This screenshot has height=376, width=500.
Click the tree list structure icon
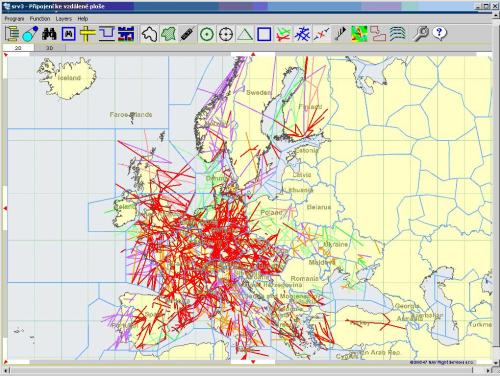click(x=12, y=34)
